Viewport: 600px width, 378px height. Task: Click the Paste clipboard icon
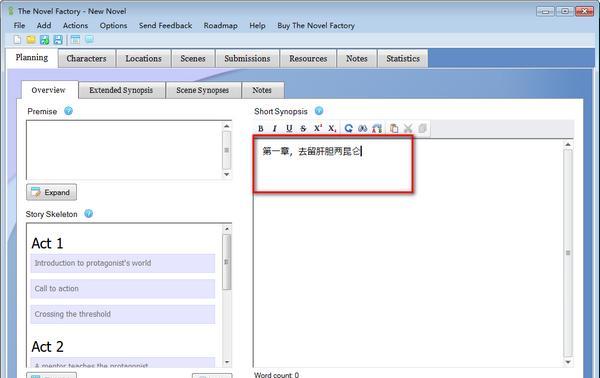(394, 129)
